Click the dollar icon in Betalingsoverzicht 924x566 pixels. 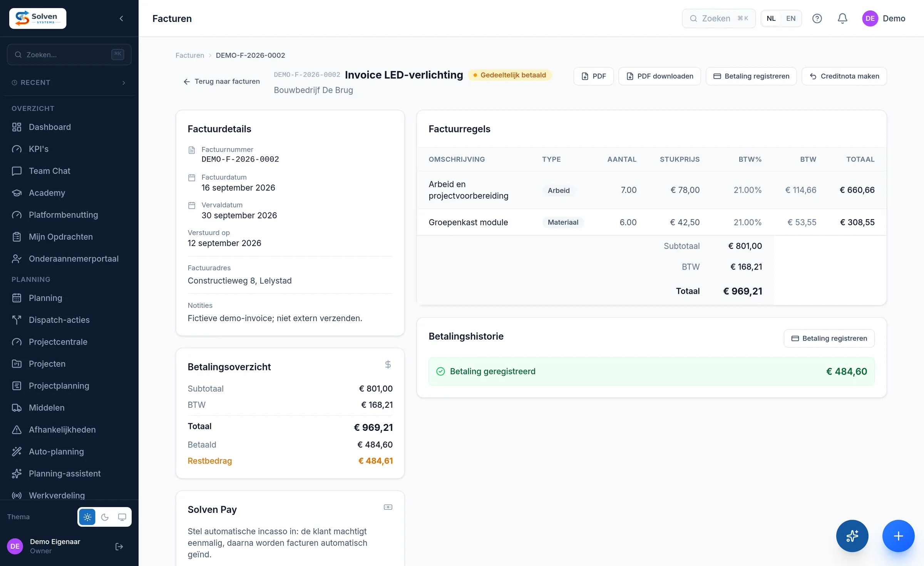pyautogui.click(x=388, y=365)
